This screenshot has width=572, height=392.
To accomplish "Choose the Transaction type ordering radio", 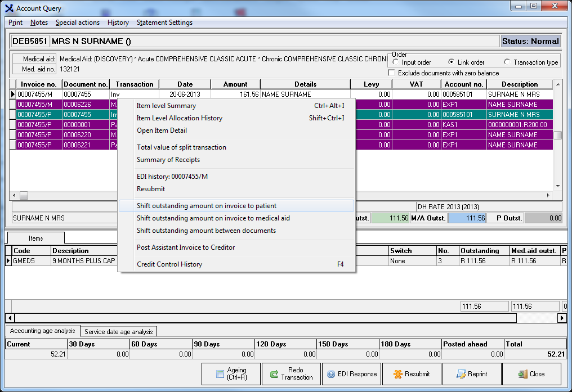I will coord(507,62).
